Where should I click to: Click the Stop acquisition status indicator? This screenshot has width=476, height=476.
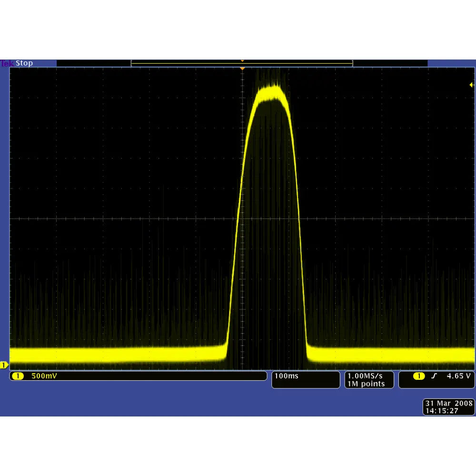(x=24, y=63)
